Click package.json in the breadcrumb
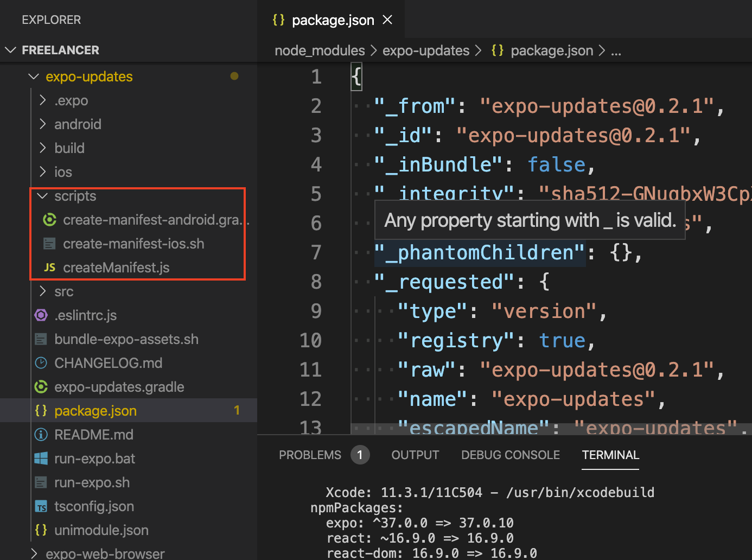 click(x=552, y=50)
